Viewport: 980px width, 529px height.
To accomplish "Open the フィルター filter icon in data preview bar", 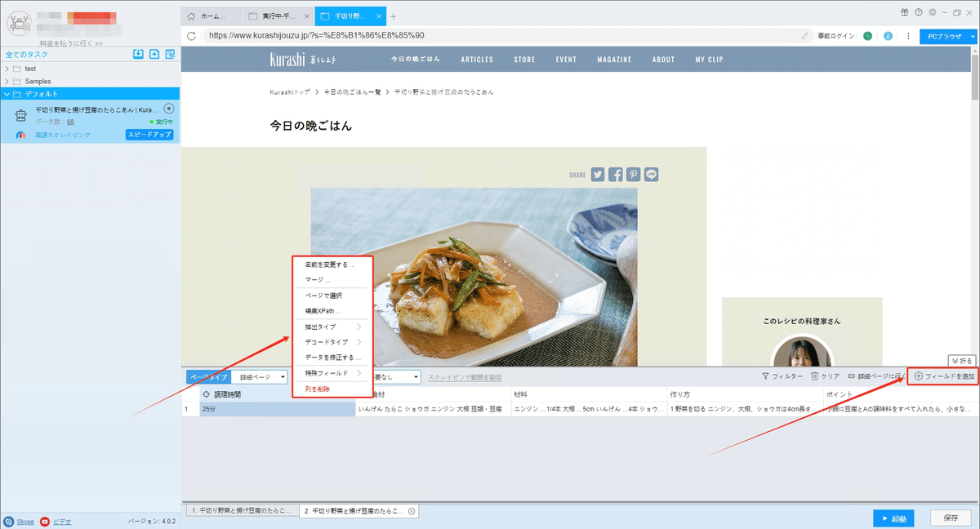I will 774,376.
